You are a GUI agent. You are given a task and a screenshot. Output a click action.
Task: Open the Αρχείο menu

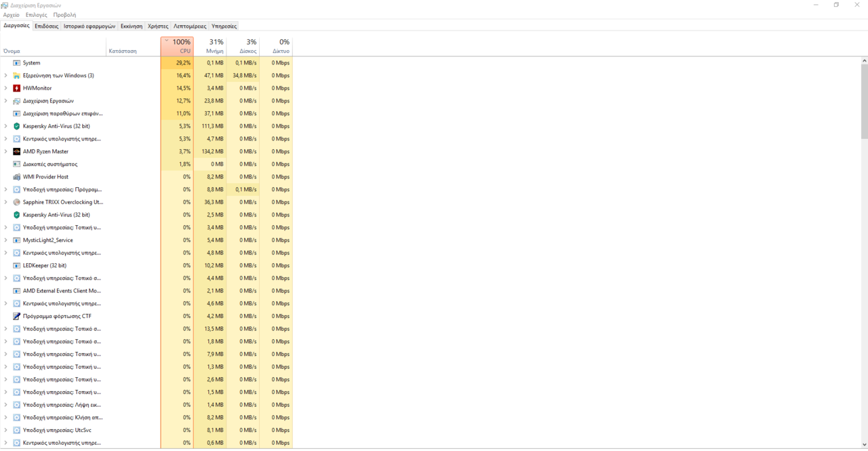pyautogui.click(x=12, y=15)
